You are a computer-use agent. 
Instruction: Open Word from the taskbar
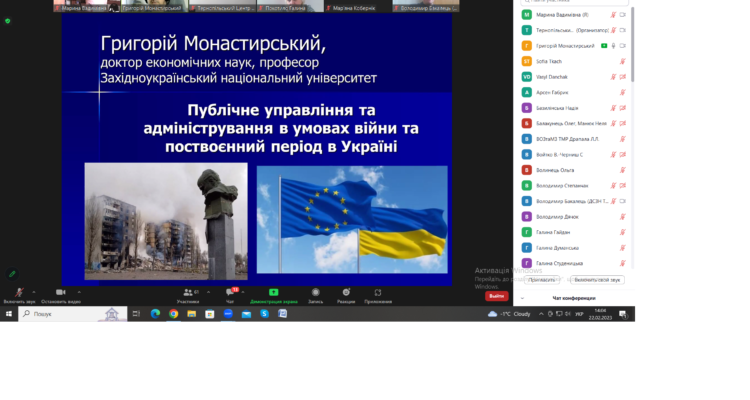pos(282,314)
